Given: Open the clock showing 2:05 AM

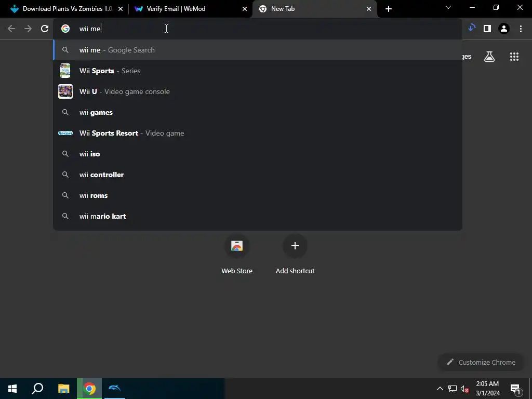Looking at the screenshot, I should point(487,389).
